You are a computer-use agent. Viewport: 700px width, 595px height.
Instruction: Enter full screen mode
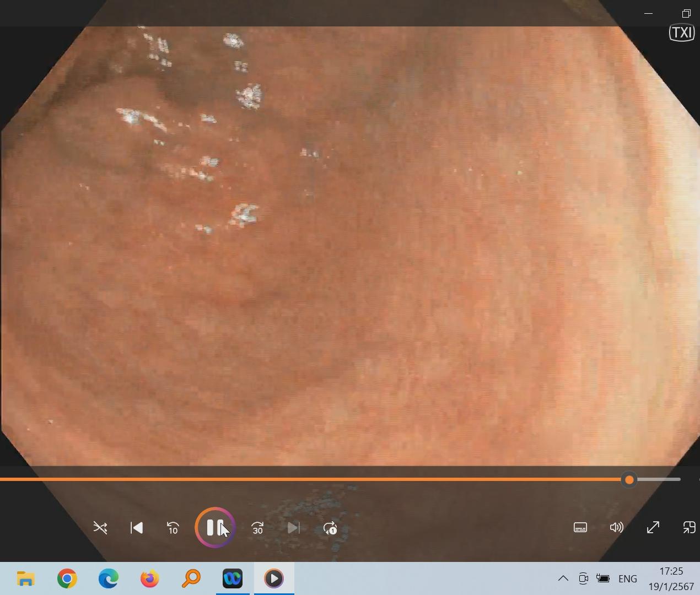tap(653, 527)
